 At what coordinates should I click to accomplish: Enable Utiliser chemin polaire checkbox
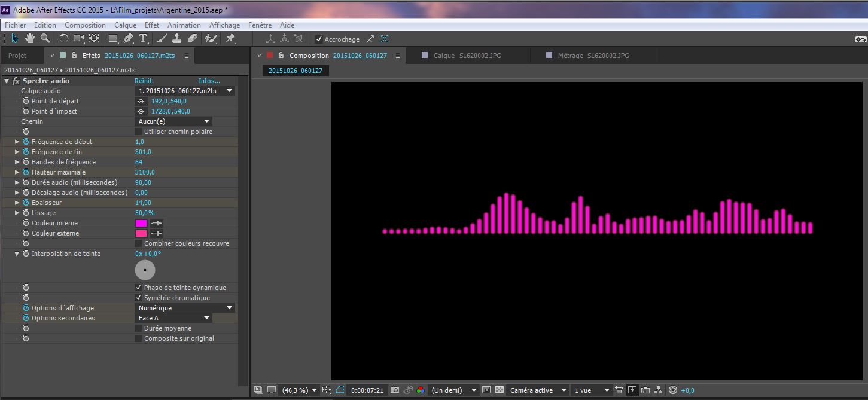tap(139, 132)
